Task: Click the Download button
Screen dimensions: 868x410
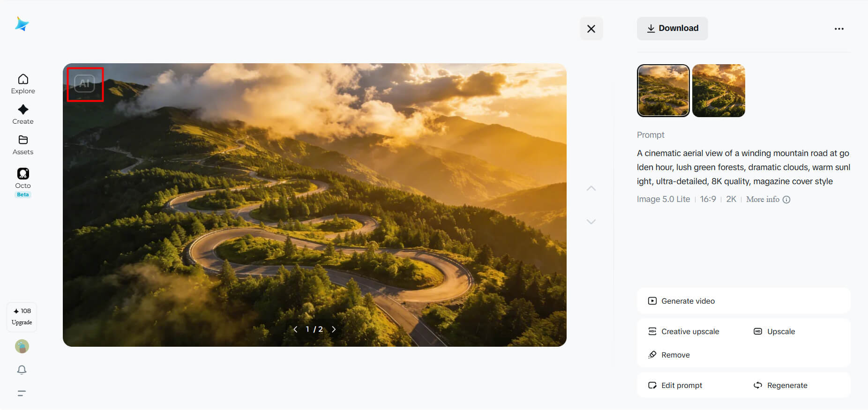Action: [672, 29]
